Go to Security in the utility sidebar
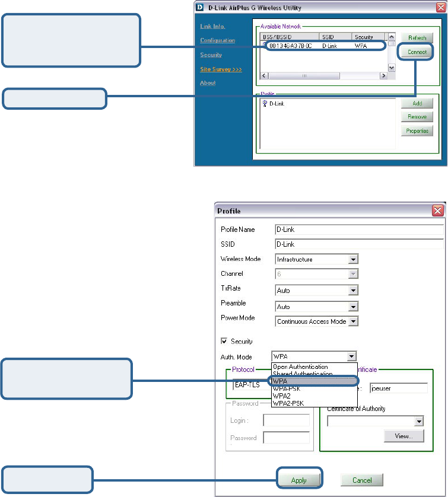Viewport: 448px width, 497px height. [x=211, y=55]
